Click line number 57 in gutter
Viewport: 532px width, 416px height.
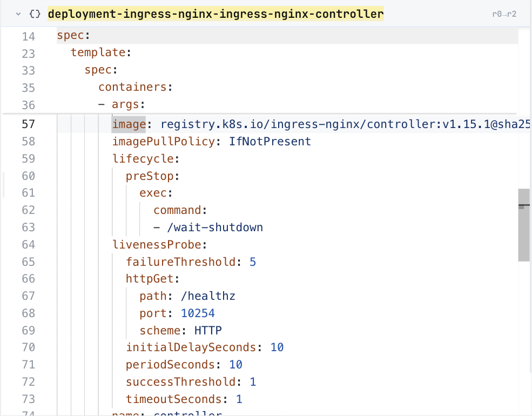coord(29,124)
